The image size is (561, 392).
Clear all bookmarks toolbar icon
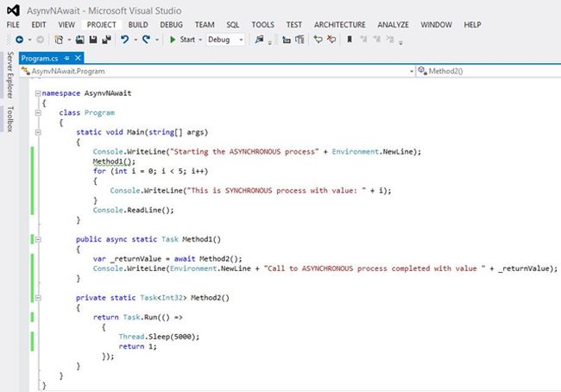click(x=389, y=40)
